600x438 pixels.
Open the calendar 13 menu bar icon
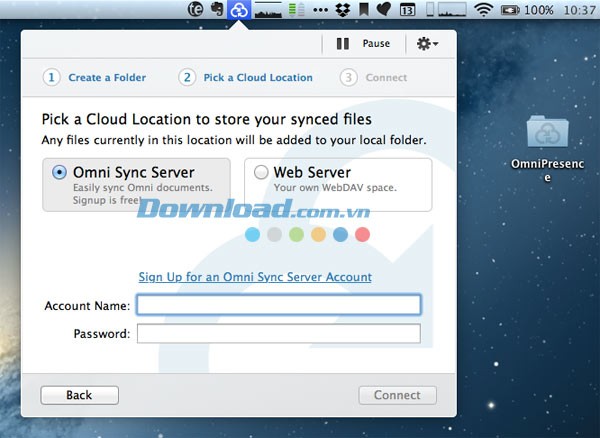coord(407,10)
